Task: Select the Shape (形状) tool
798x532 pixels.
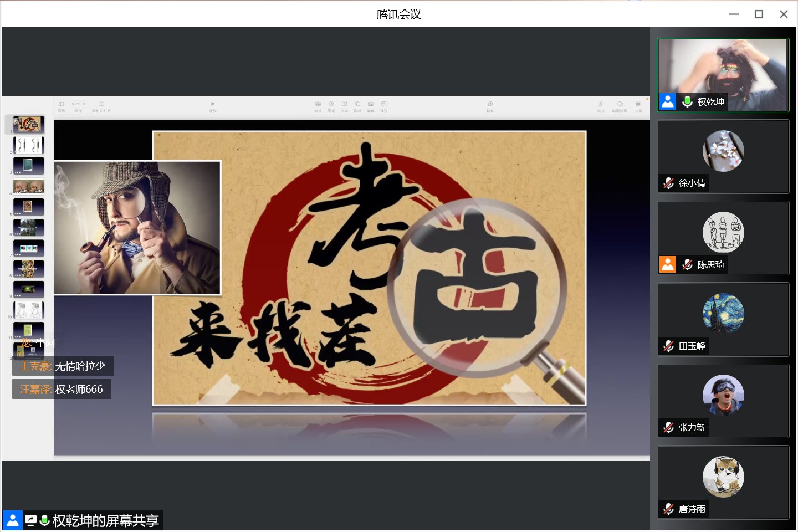Action: point(357,104)
